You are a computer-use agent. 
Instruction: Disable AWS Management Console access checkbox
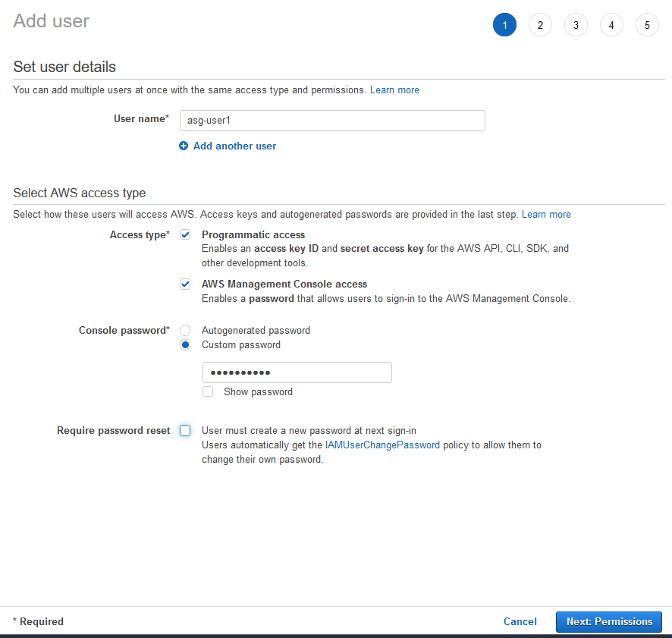[185, 284]
